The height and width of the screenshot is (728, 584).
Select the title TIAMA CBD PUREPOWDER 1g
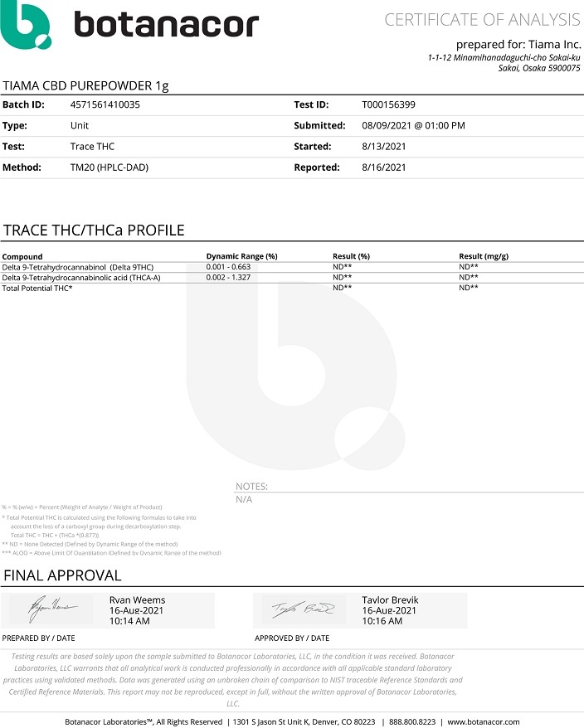tap(85, 86)
